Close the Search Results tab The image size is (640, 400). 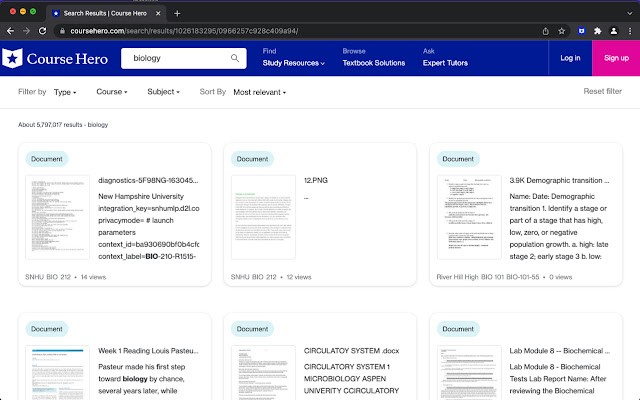pos(158,13)
